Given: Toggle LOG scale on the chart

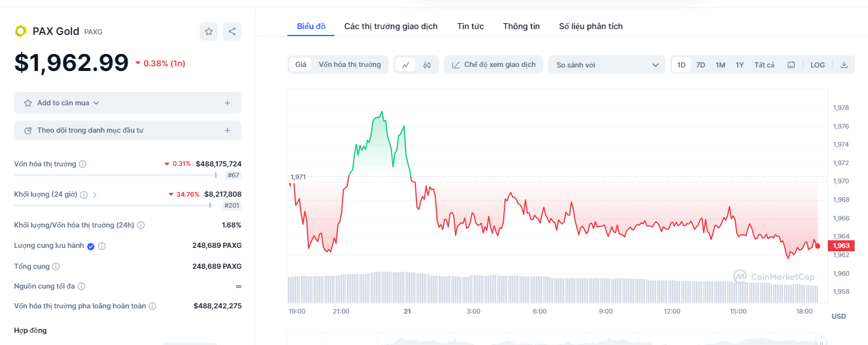Looking at the screenshot, I should click(x=817, y=65).
